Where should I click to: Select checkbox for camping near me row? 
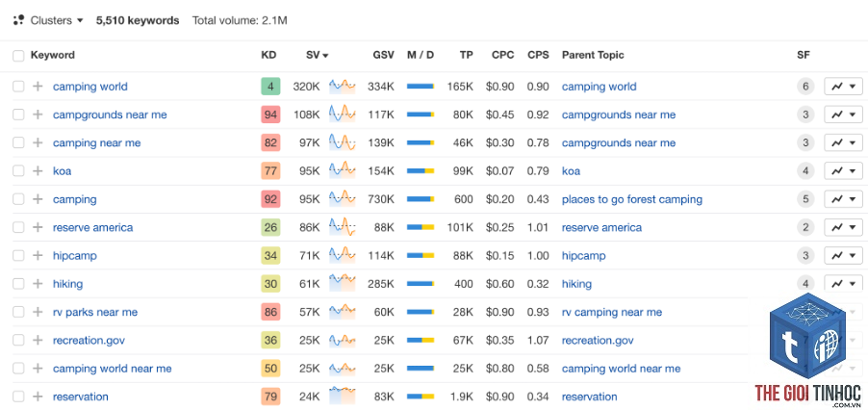coord(19,142)
